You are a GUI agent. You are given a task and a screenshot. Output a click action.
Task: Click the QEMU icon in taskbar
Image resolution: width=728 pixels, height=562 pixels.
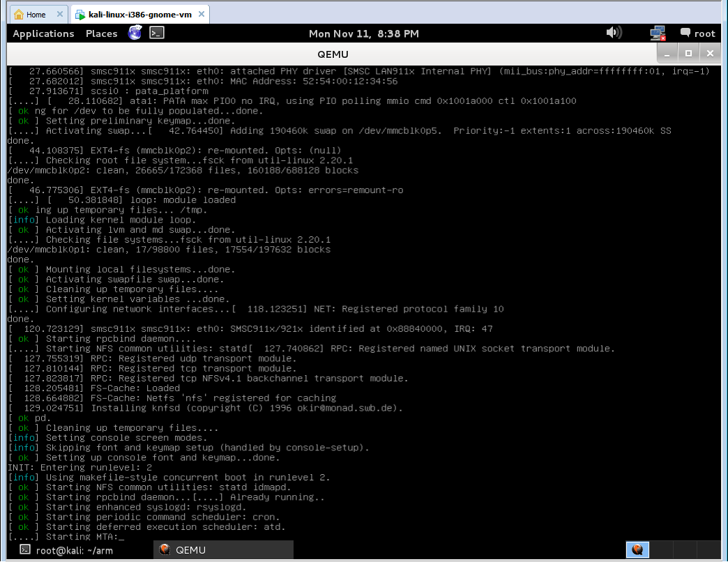pos(165,549)
